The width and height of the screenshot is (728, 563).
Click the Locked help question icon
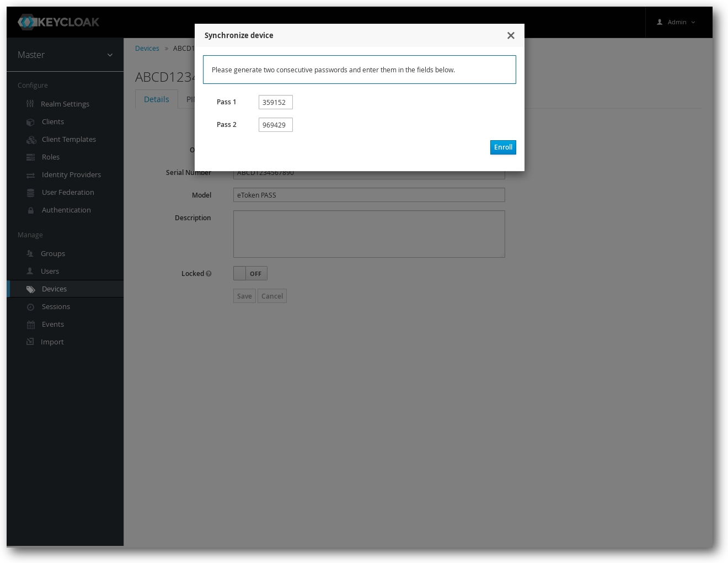208,274
